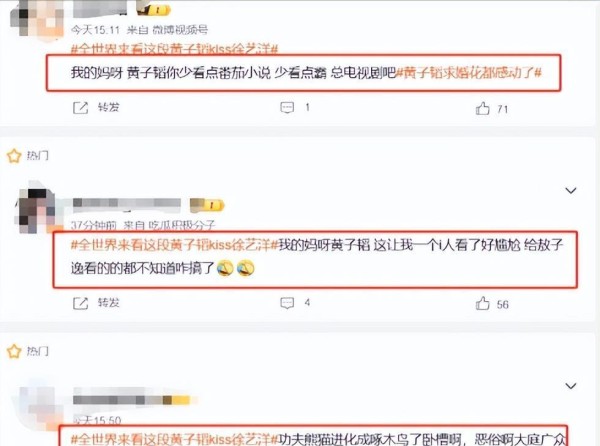
Task: Click the star icon beside second post's 热门
Action: 14,156
